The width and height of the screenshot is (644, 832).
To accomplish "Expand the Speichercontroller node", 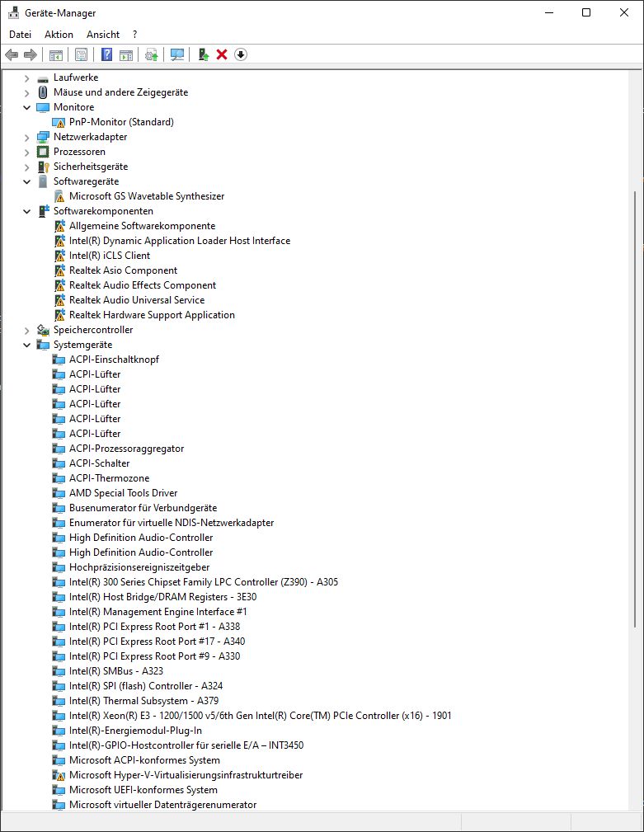I will [x=26, y=331].
